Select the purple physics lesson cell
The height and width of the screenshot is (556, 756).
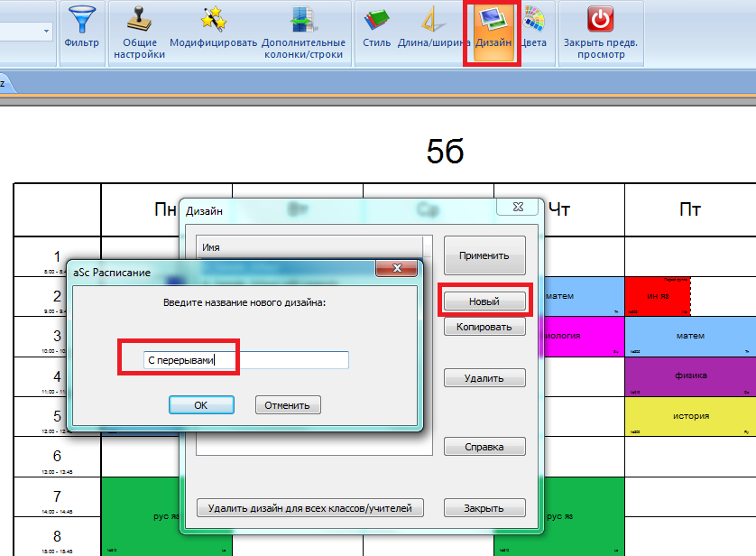click(x=690, y=374)
